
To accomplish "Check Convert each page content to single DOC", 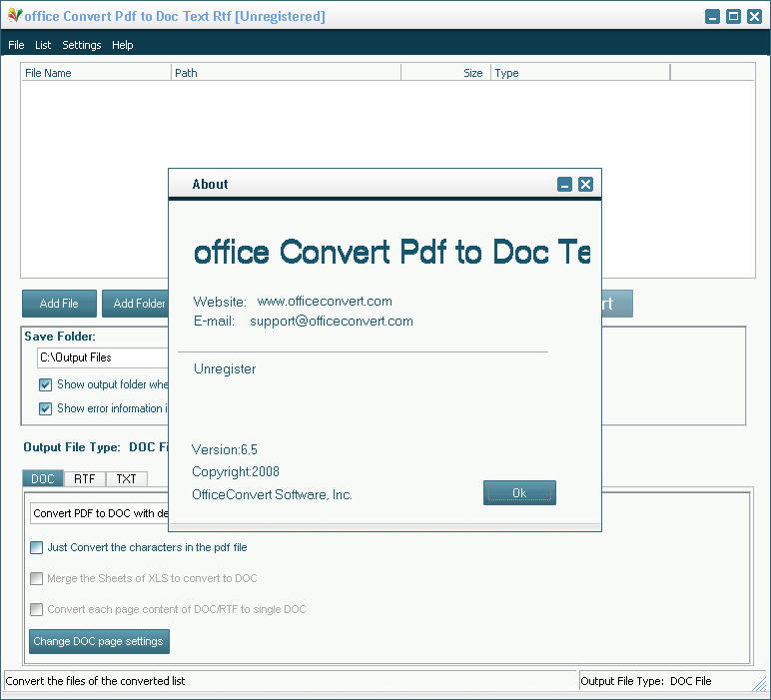I will [36, 609].
